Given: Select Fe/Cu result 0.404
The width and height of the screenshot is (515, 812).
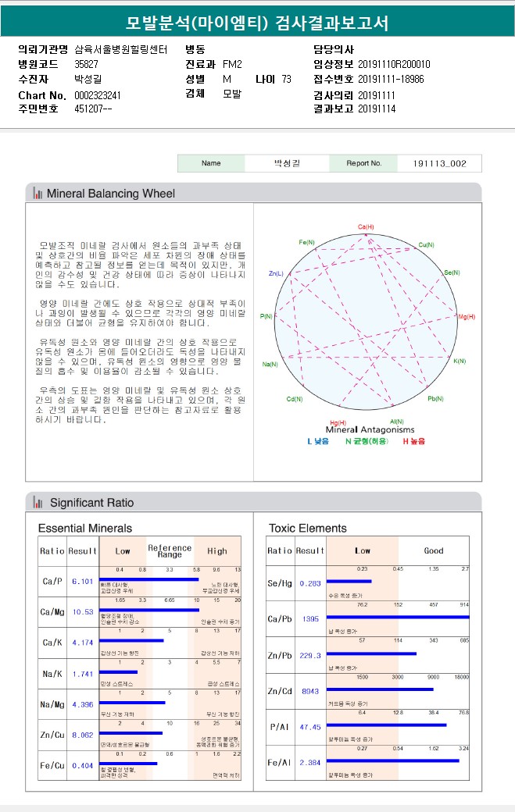Looking at the screenshot, I should coord(83,765).
